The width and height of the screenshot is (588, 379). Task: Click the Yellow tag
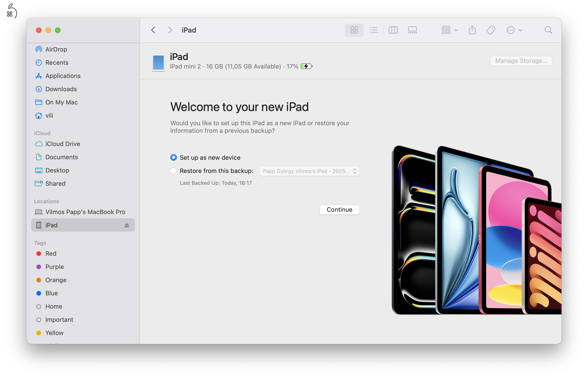tap(83, 333)
